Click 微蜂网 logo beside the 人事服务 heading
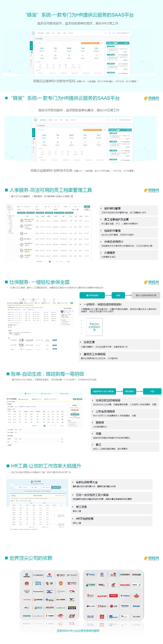Viewport: 163px width, 644px height. [151, 190]
